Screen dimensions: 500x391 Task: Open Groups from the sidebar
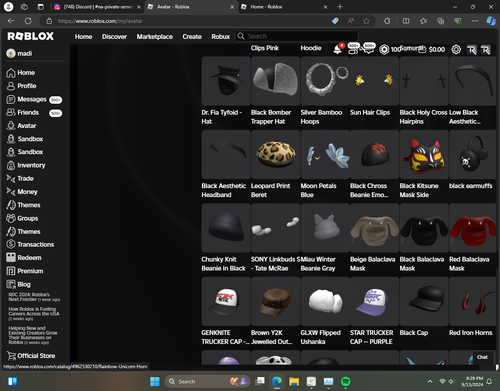click(x=22, y=218)
